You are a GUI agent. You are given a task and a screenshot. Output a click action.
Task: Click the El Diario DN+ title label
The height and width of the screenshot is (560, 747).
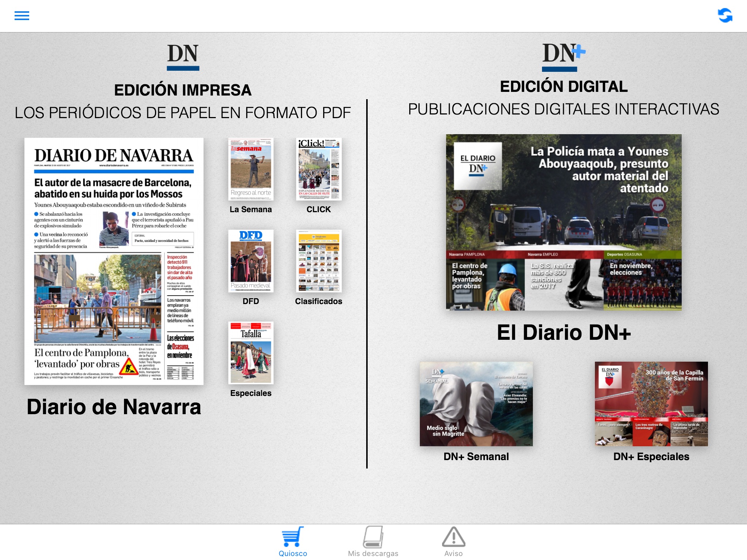(x=564, y=332)
